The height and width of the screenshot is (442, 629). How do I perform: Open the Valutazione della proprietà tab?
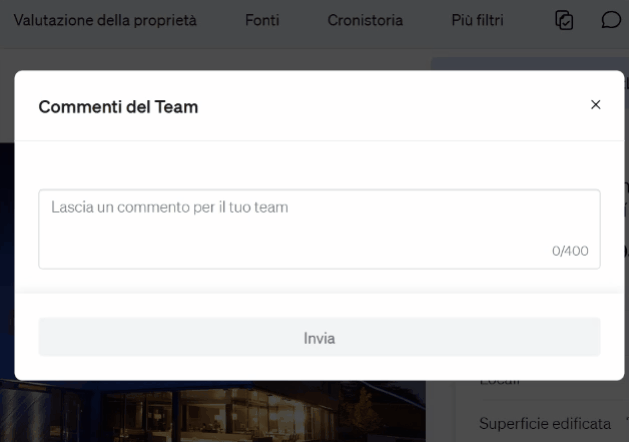coord(105,20)
